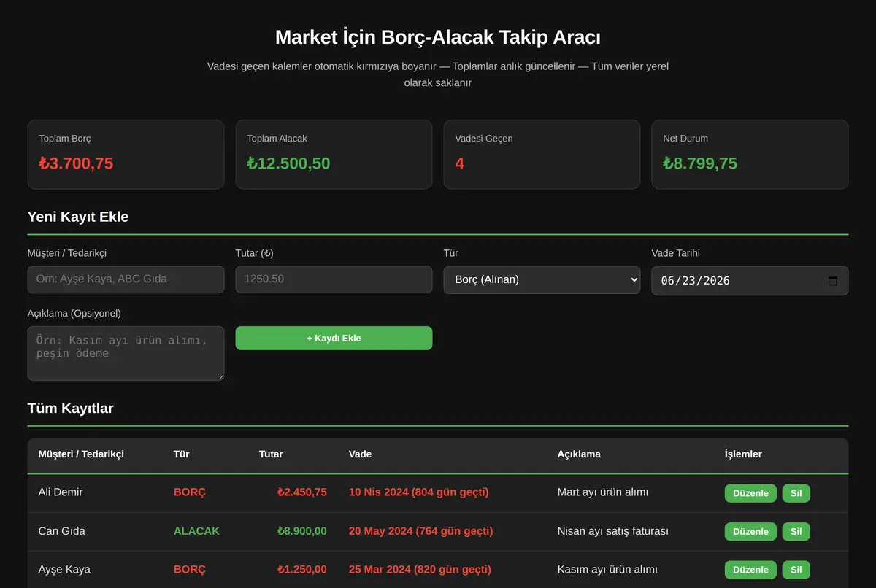The height and width of the screenshot is (588, 876).
Task: Click the Yeni Kayıt Ekle heading
Action: (x=78, y=217)
